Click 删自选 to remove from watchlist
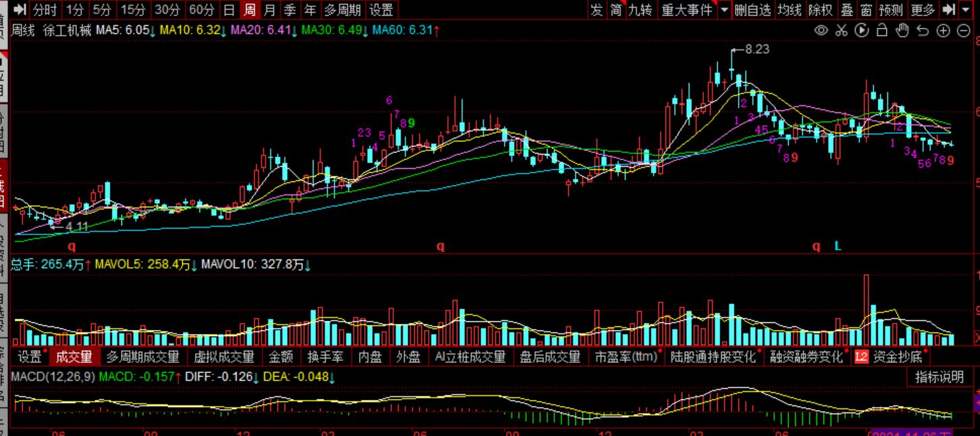 pyautogui.click(x=752, y=9)
